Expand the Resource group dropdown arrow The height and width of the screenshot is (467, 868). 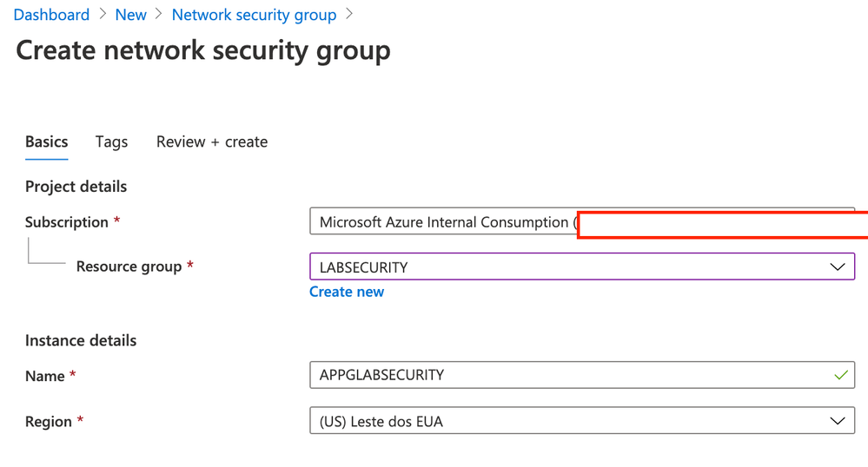(837, 267)
